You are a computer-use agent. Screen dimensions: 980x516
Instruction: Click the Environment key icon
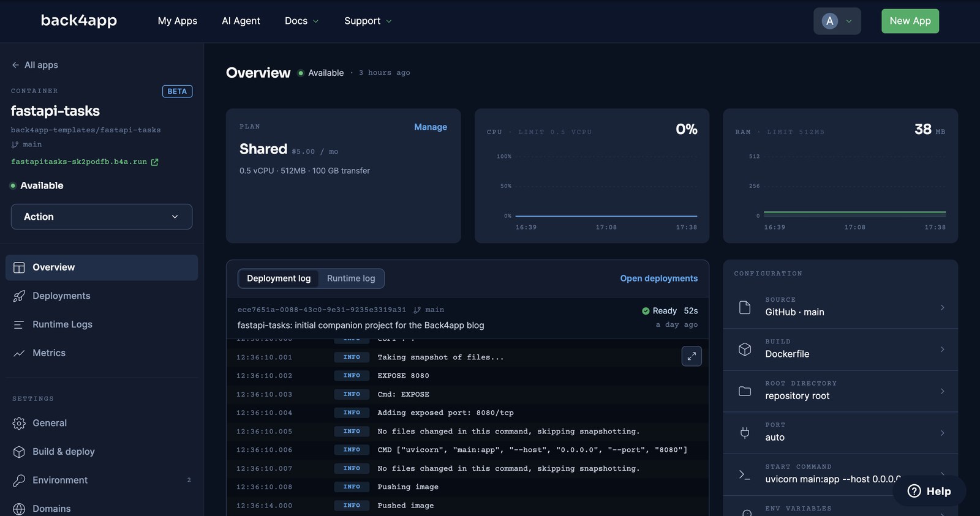(x=19, y=480)
